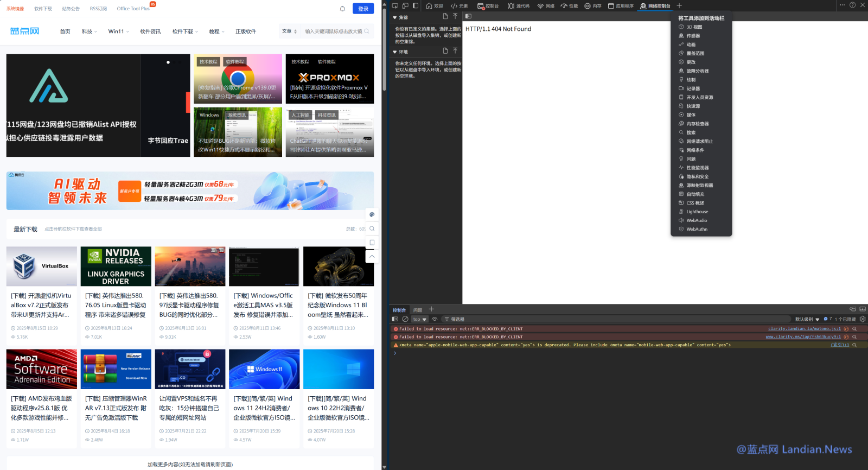Click the search magnifier icon in search box

pos(367,31)
